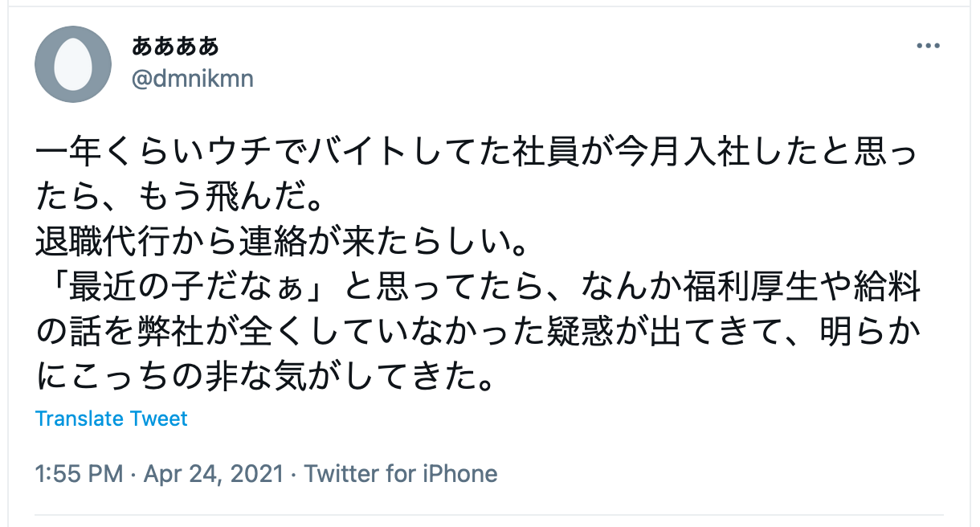The image size is (980, 527).
Task: Click the word 給料 in the tweet
Action: [x=882, y=287]
